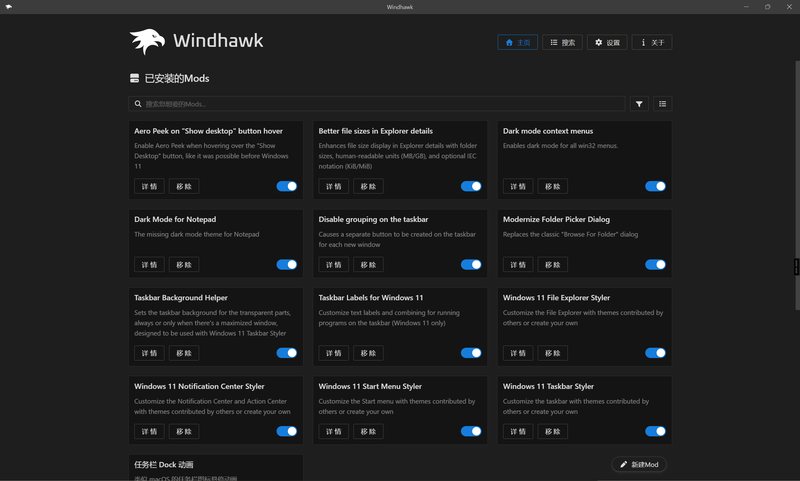Image resolution: width=800 pixels, height=481 pixels.
Task: Click the vertical scrollbar of Mods list
Action: pos(797,184)
